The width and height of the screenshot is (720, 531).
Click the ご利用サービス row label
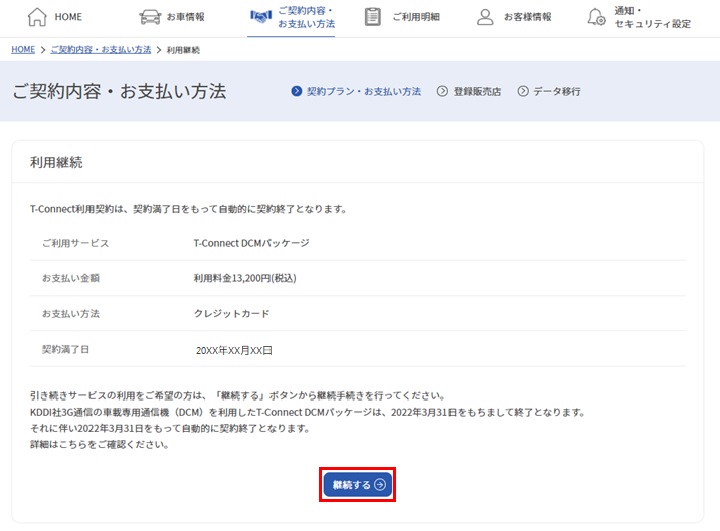[76, 243]
